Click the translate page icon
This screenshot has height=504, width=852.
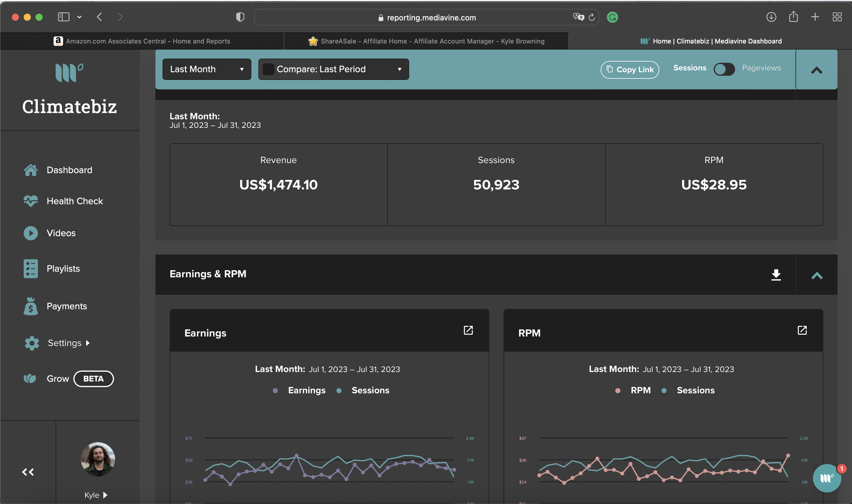(x=578, y=17)
